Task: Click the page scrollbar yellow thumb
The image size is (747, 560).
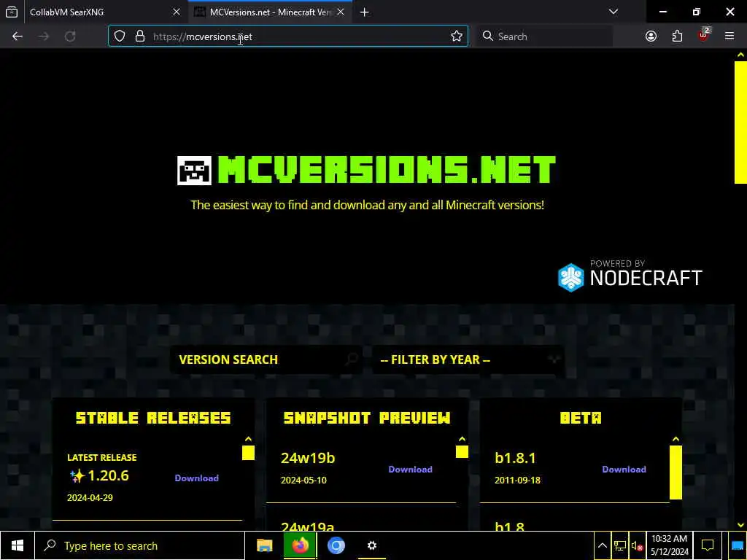Action: point(740,122)
